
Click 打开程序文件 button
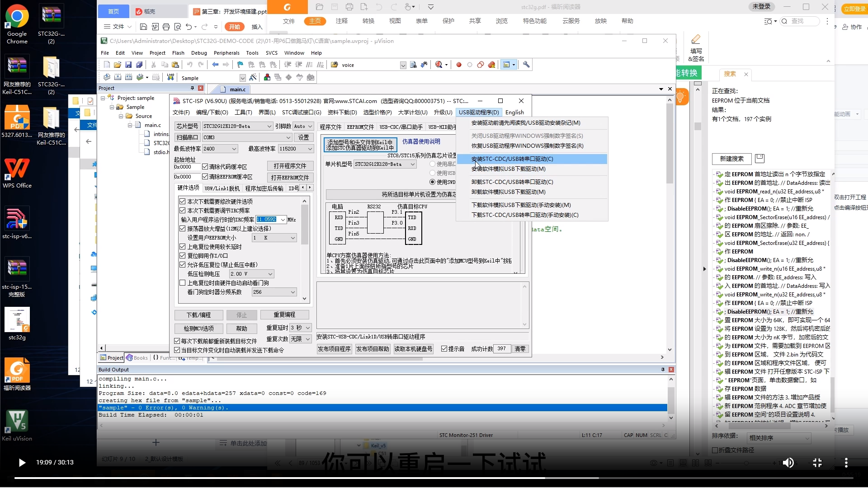[x=290, y=166]
